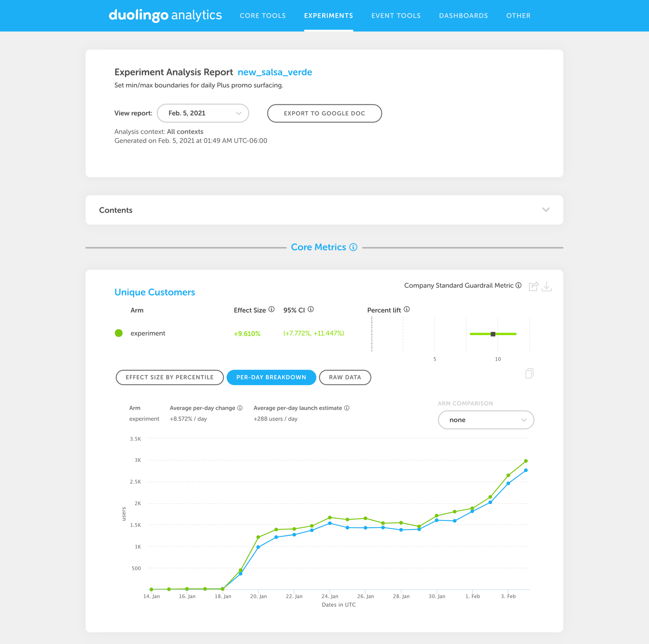Expand the Contents section
Image resolution: width=649 pixels, height=644 pixels.
545,210
